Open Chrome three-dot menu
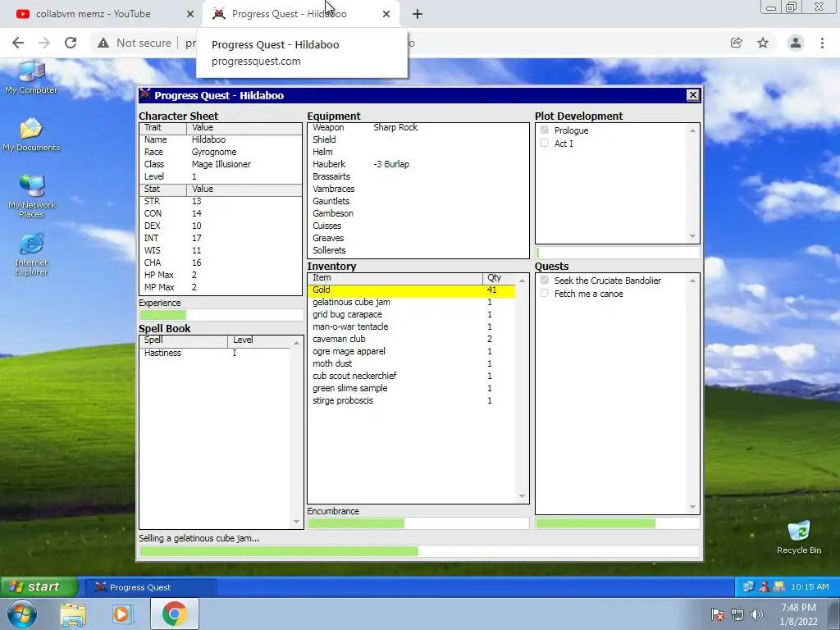 point(822,43)
